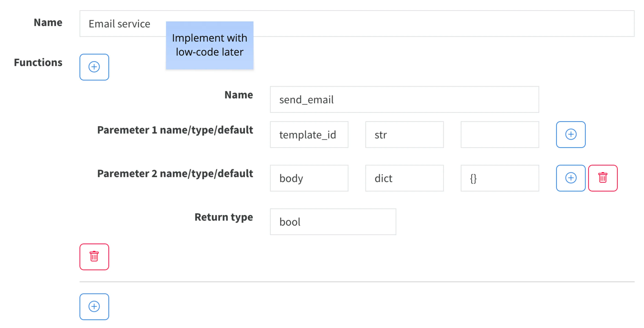Click the trash icon below Return type

click(x=94, y=257)
